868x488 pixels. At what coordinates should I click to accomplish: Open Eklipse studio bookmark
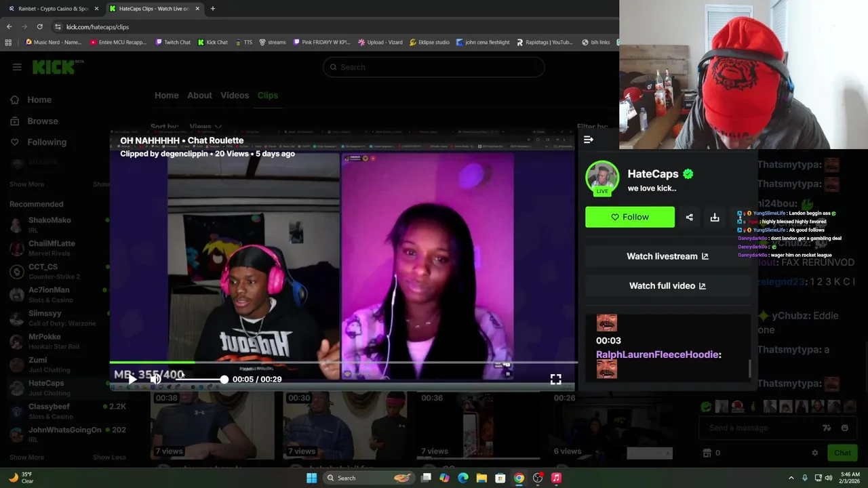(429, 42)
